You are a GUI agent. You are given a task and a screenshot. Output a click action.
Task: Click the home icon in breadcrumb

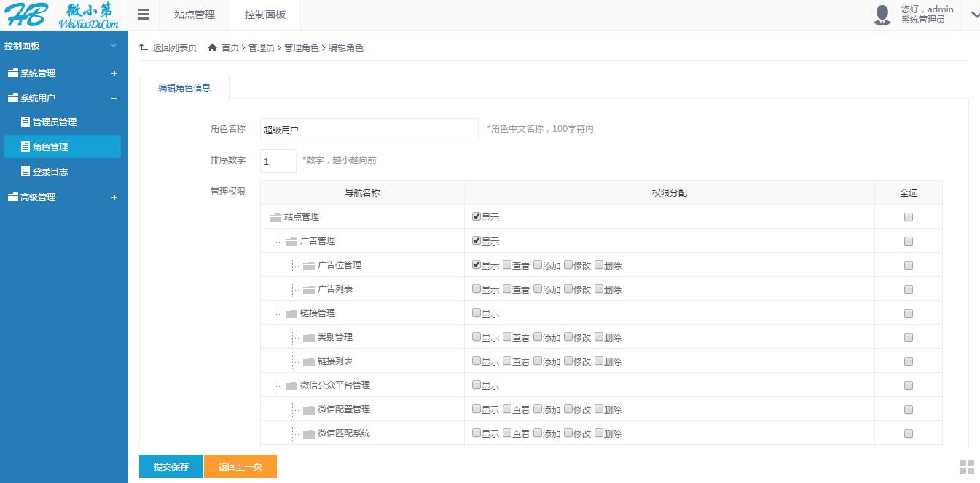213,47
